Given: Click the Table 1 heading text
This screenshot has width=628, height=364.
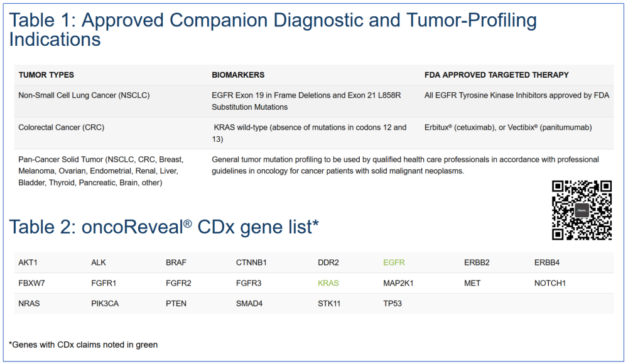Looking at the screenshot, I should [x=273, y=29].
